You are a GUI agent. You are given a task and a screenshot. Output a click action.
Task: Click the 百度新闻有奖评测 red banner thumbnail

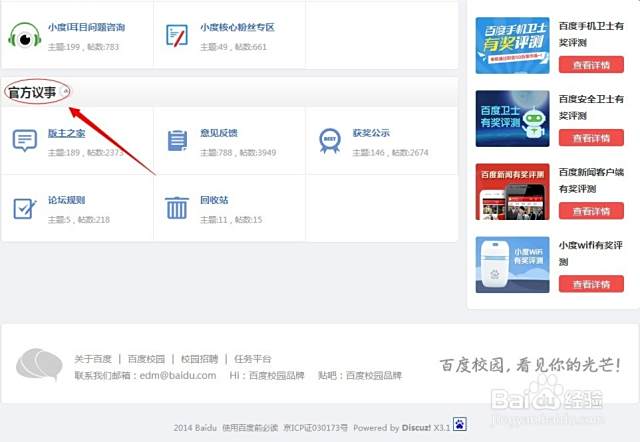512,191
